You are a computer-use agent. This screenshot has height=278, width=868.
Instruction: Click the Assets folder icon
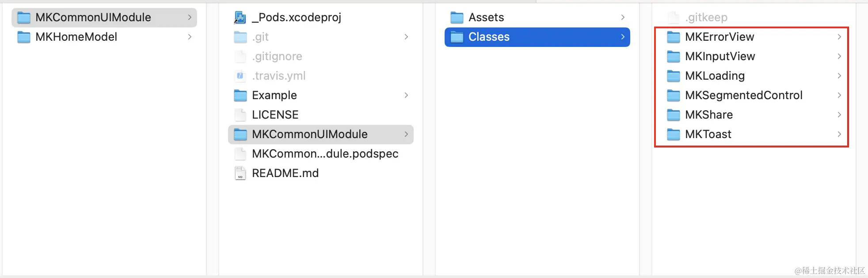457,17
